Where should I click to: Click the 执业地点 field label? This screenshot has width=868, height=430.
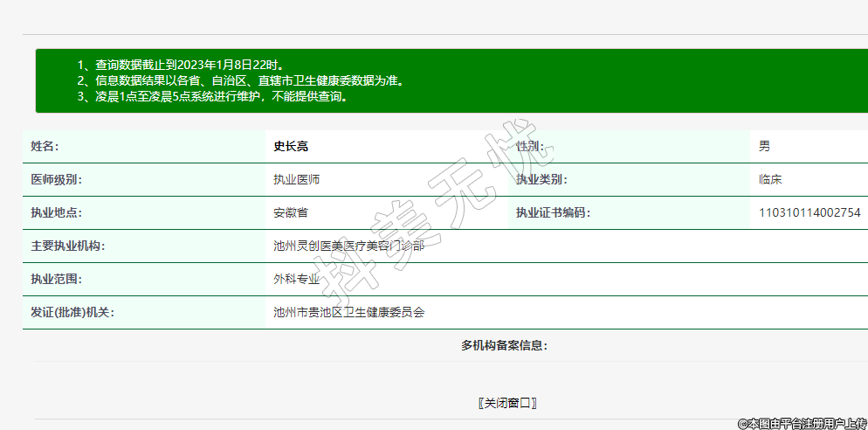pyautogui.click(x=56, y=212)
